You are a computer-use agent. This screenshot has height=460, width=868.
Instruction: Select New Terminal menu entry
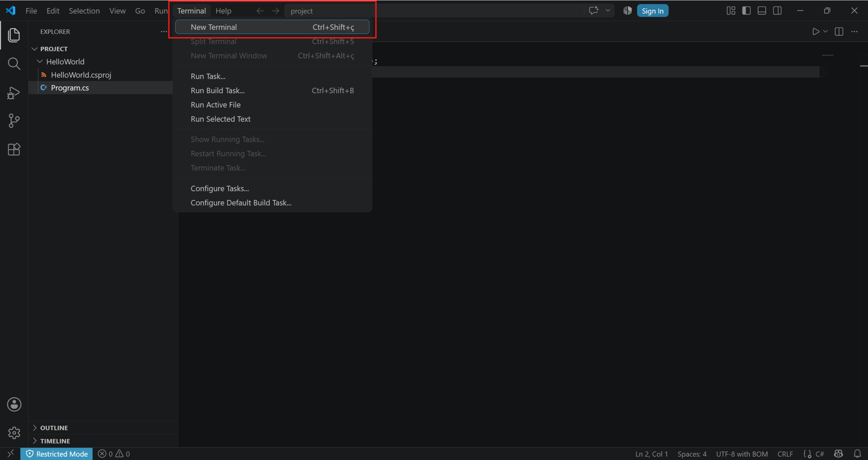(272, 27)
